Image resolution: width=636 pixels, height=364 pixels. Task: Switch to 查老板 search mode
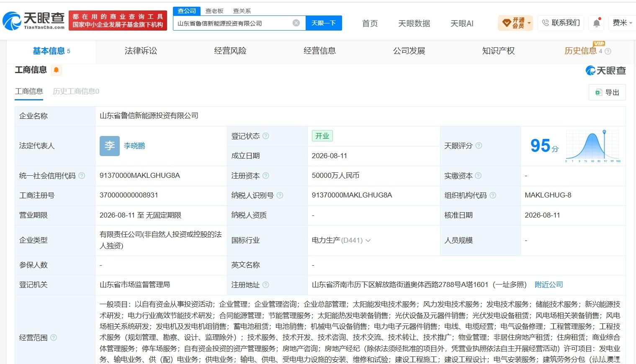(214, 11)
